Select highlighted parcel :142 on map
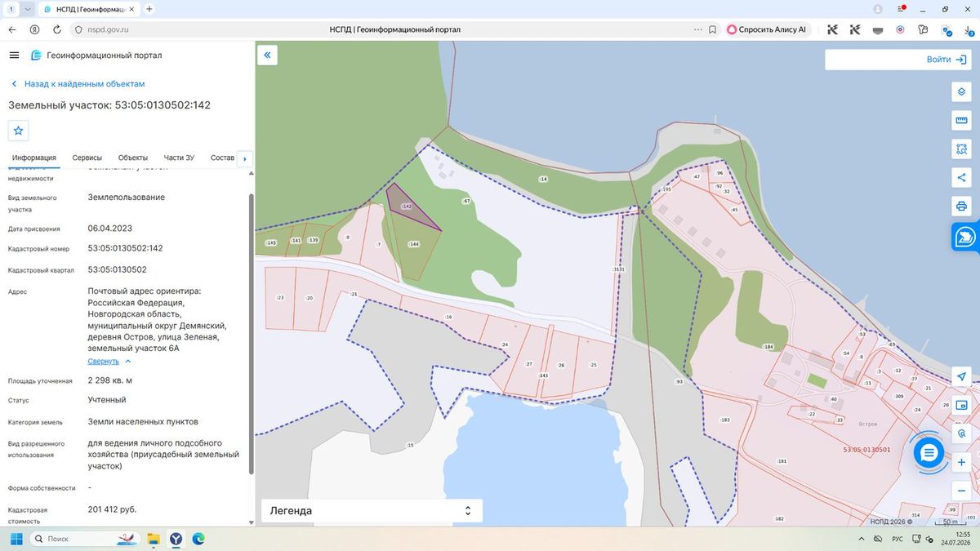 pos(406,207)
